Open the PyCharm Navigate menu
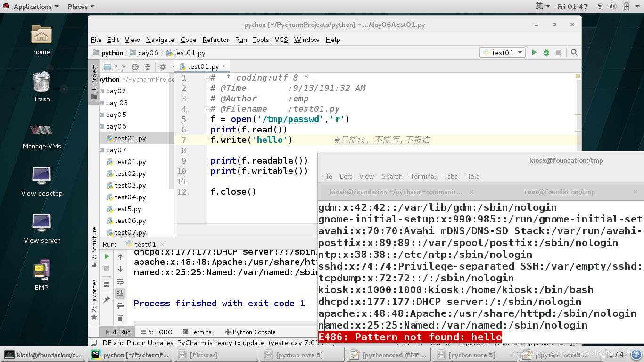 160,40
